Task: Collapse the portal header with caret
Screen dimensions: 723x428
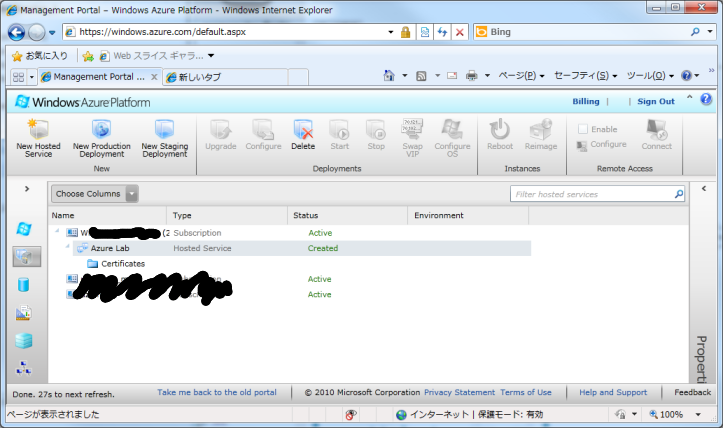Action: point(689,97)
